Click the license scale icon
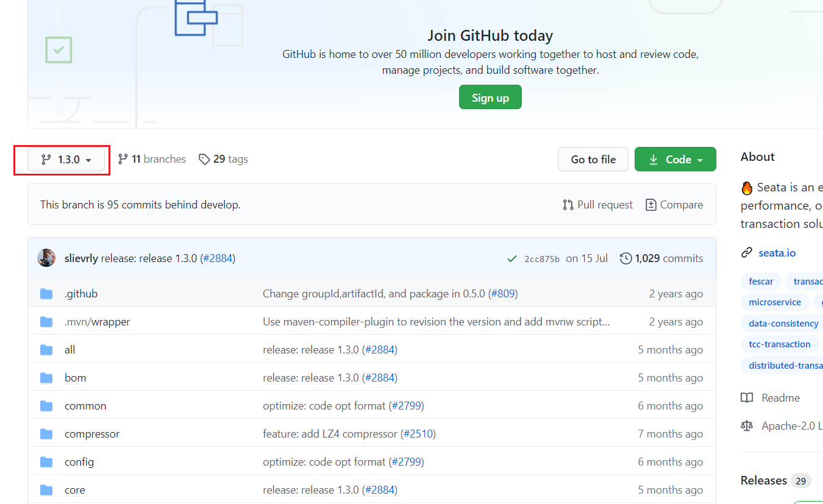The height and width of the screenshot is (504, 823). pyautogui.click(x=747, y=426)
